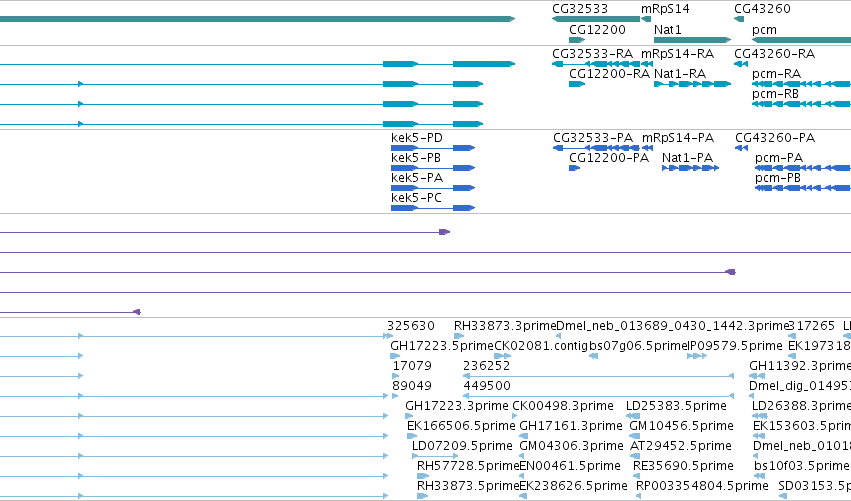
Task: Click transcript label pcm-RB
Action: (x=776, y=94)
